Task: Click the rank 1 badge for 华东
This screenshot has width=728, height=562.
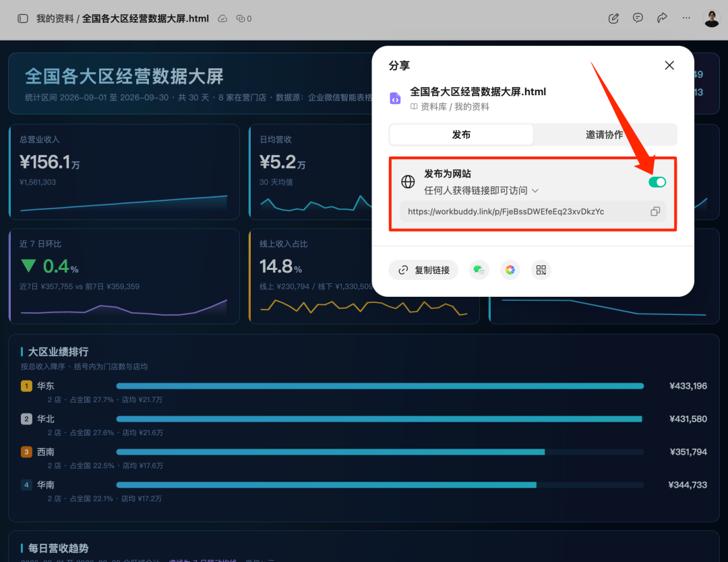Action: click(x=26, y=386)
